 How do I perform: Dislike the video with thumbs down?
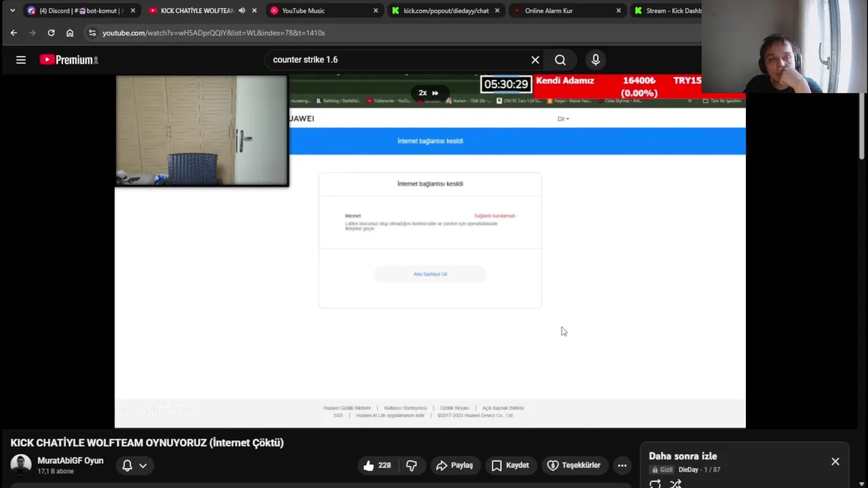pos(412,465)
